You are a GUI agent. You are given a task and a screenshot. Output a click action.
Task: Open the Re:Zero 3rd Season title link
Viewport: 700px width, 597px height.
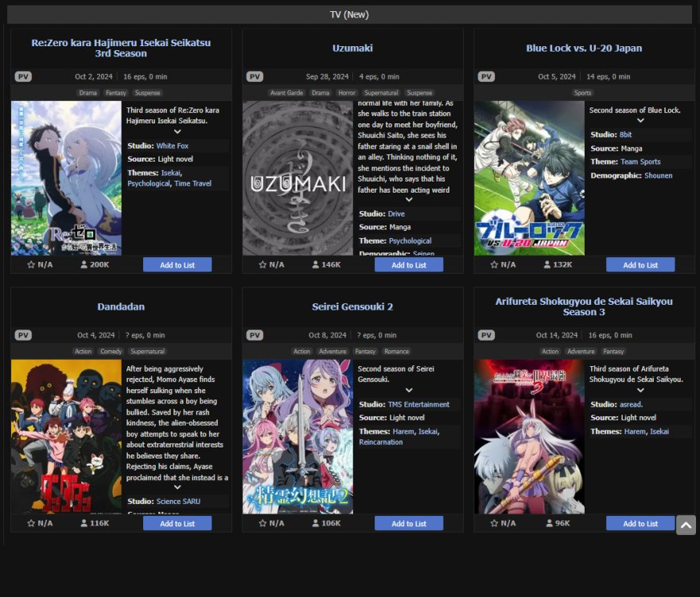(x=121, y=49)
